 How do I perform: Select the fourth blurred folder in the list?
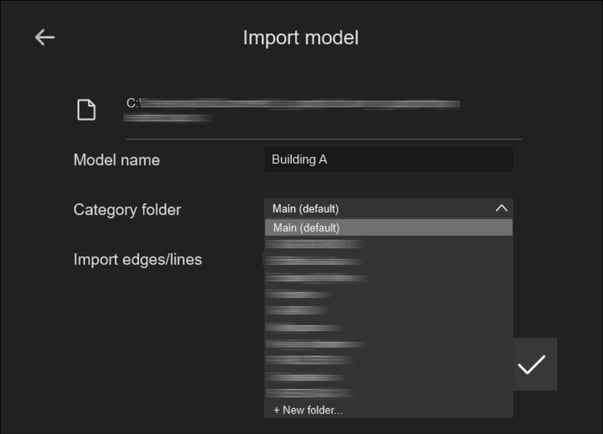(x=298, y=294)
